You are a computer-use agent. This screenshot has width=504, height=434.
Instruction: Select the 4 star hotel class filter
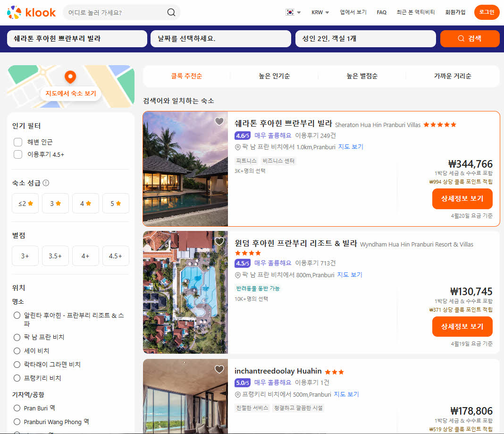[85, 204]
